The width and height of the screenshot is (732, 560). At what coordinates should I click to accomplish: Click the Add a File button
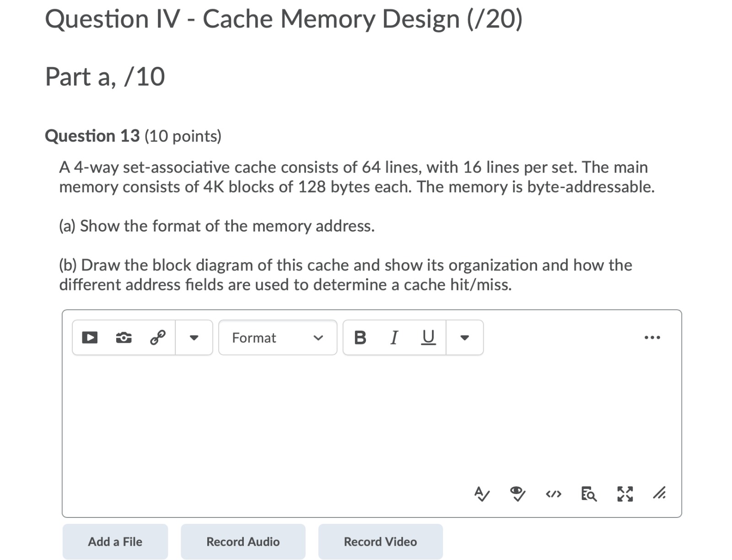point(115,541)
